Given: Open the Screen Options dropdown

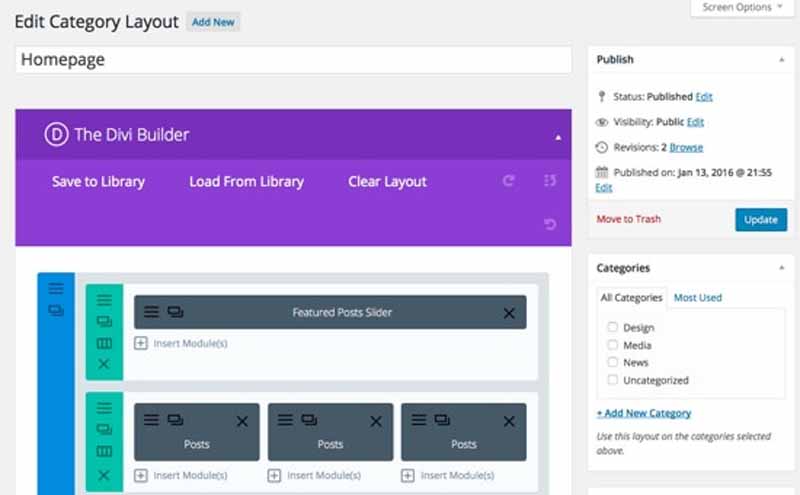Looking at the screenshot, I should tap(742, 8).
